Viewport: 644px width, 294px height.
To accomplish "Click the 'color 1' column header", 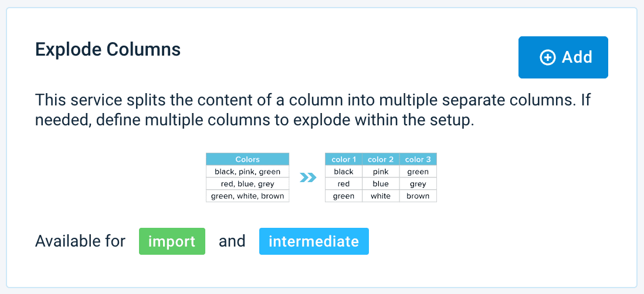I will [344, 159].
